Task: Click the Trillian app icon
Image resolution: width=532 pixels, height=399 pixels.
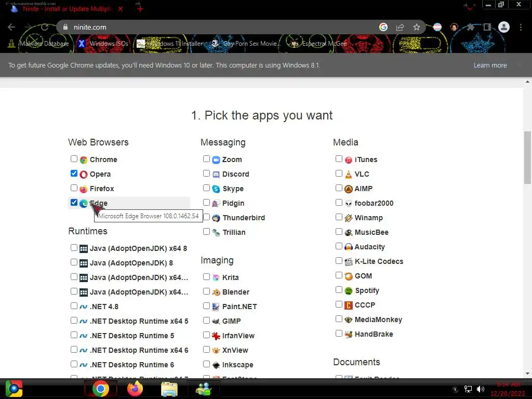Action: point(216,232)
